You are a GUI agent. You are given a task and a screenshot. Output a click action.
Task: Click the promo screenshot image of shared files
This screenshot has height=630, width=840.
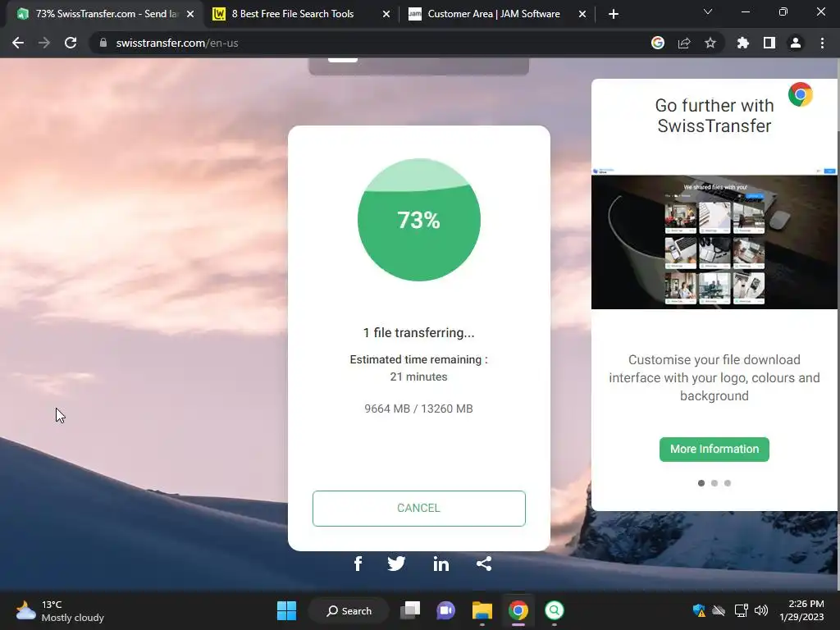pos(714,239)
